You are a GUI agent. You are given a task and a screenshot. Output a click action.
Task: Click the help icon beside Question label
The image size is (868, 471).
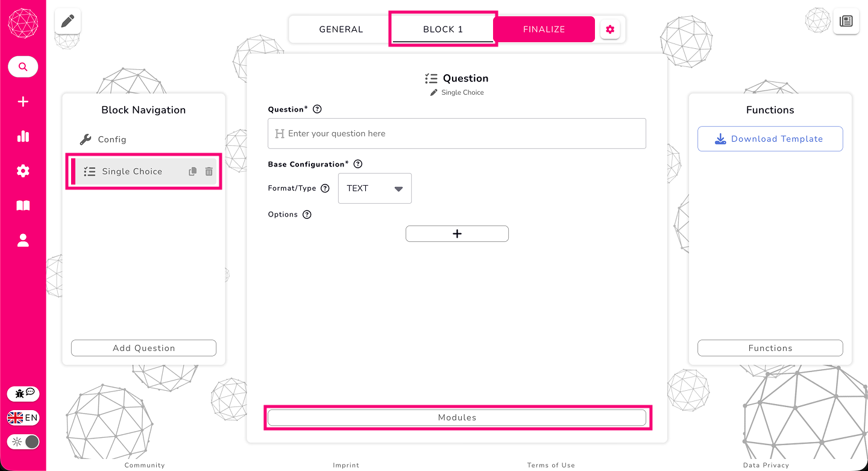coord(317,109)
